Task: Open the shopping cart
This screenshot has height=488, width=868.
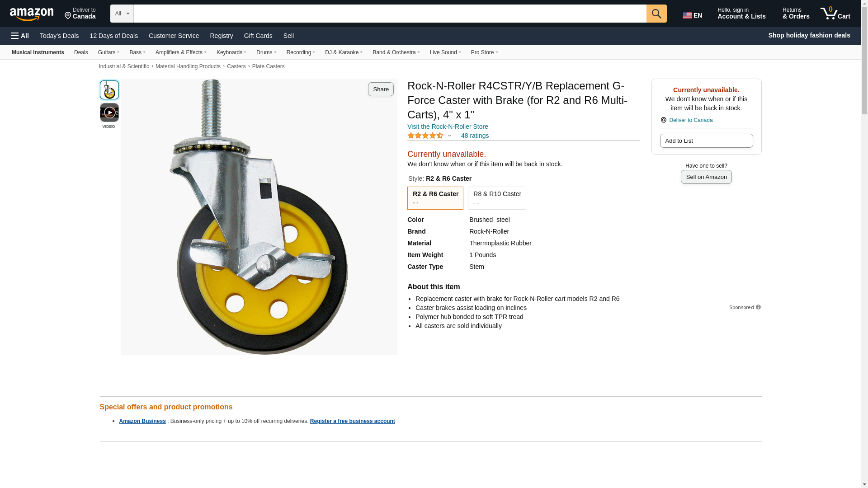Action: click(835, 14)
